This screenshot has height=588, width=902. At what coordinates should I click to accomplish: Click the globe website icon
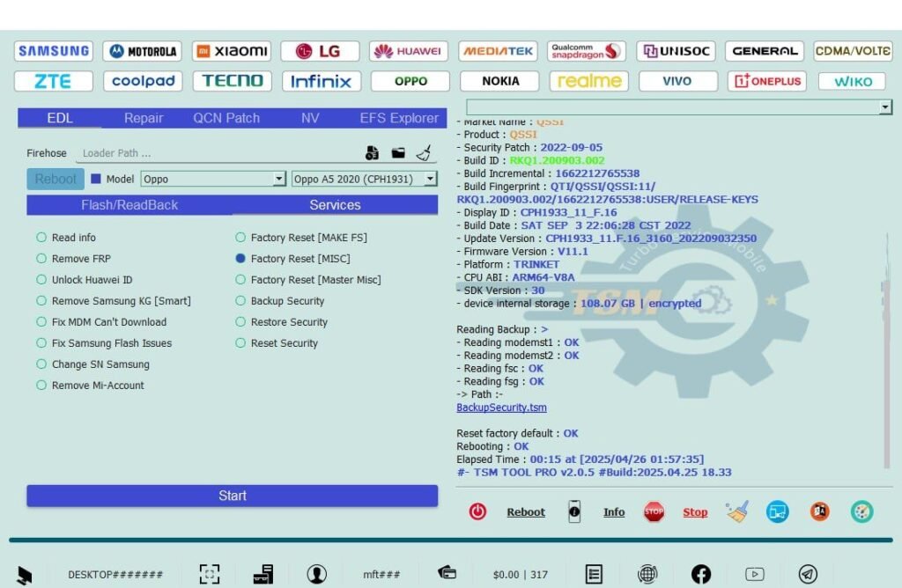(x=647, y=574)
